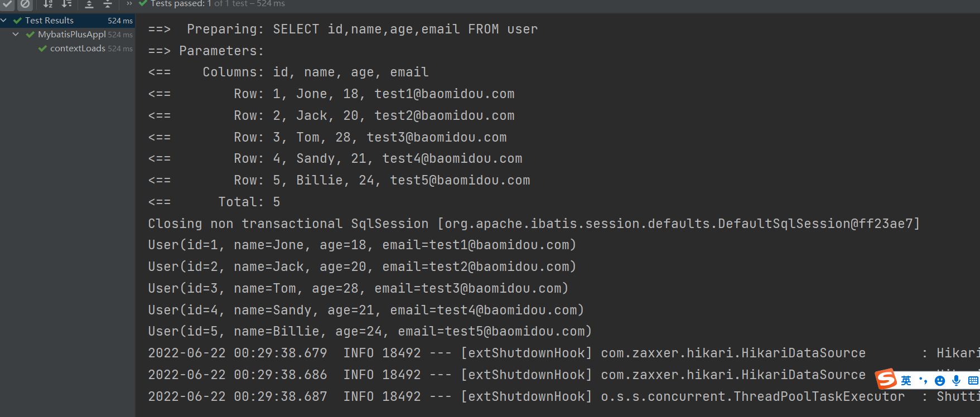Collapse the MybatisPlusAppl test class node
The height and width of the screenshot is (417, 980).
tap(16, 35)
